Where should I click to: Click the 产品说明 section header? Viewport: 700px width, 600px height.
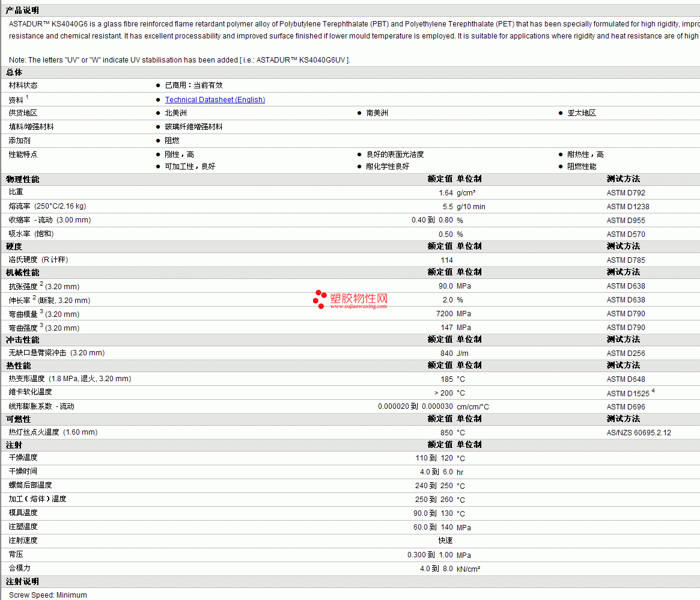pyautogui.click(x=22, y=10)
